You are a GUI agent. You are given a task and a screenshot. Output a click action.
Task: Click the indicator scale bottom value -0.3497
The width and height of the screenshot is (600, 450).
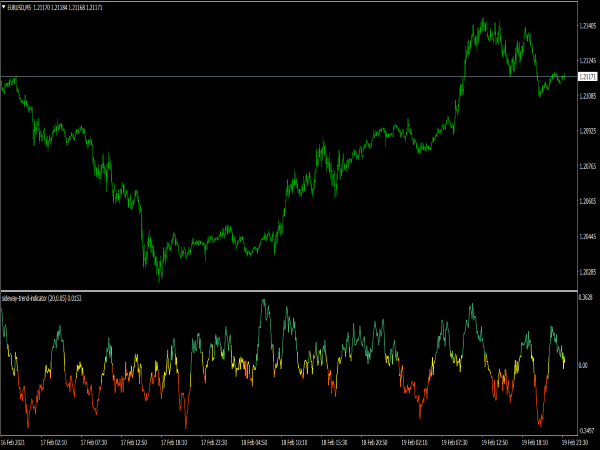[x=587, y=431]
